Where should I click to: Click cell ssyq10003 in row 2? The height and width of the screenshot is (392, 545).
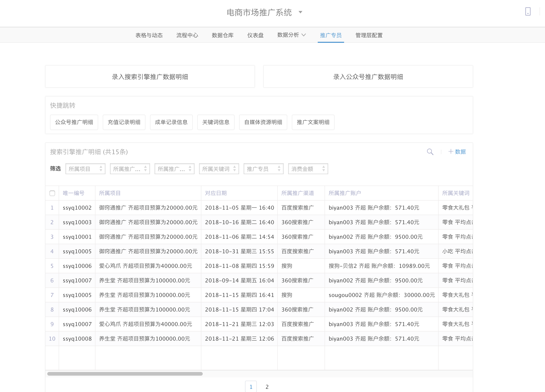77,222
